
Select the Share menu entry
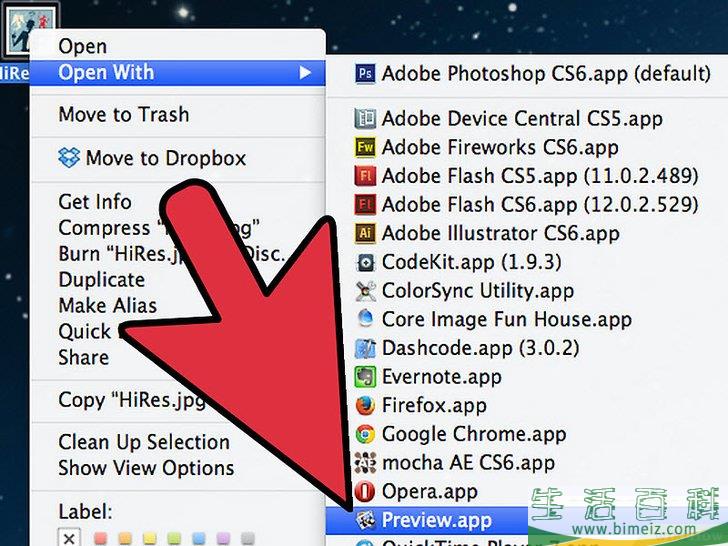pos(84,358)
